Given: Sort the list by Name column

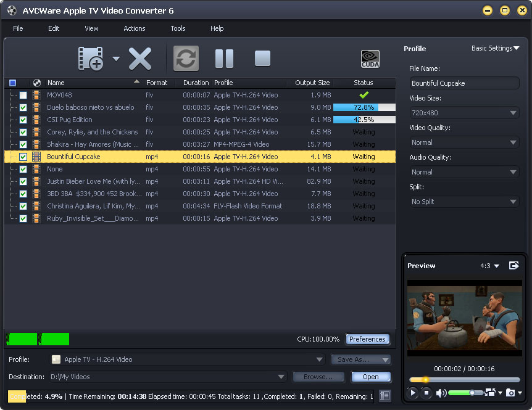Looking at the screenshot, I should (x=94, y=83).
